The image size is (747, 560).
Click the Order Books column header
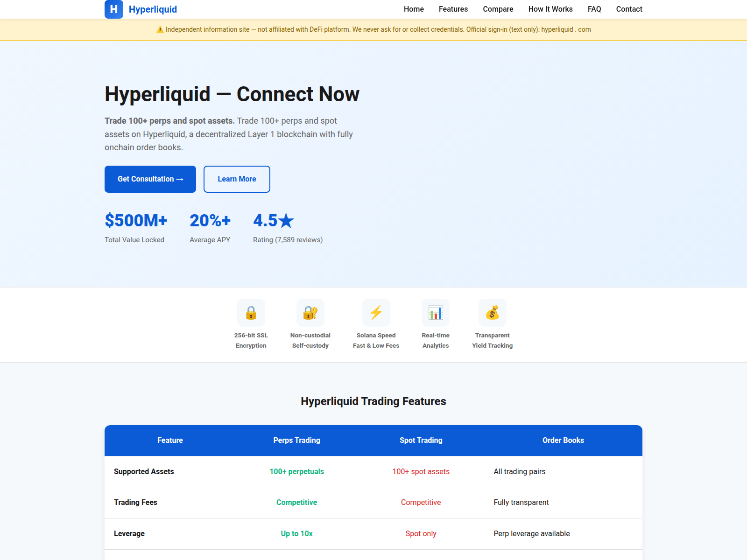click(x=563, y=441)
